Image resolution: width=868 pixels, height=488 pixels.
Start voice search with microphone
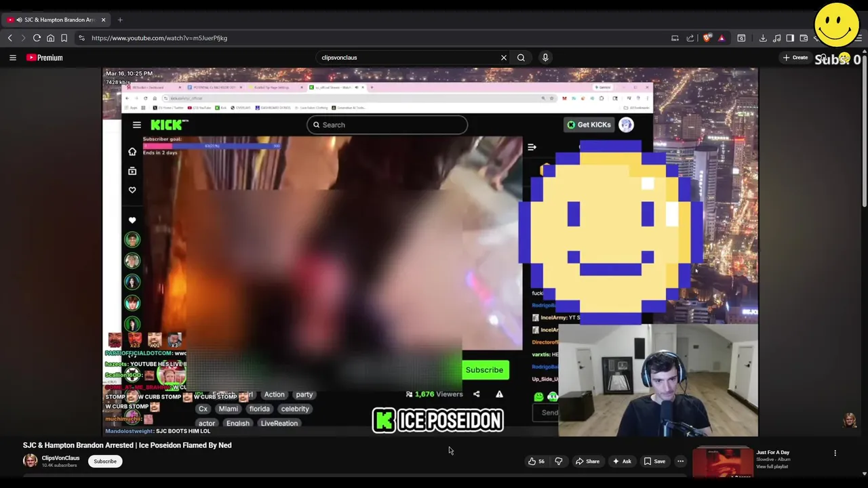coord(545,58)
